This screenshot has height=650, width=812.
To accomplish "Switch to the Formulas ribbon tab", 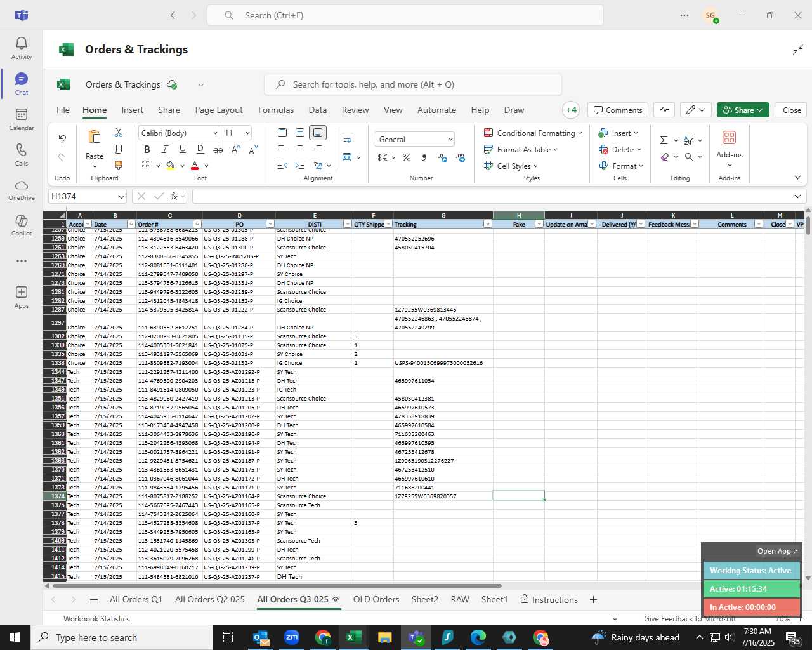I will pos(276,110).
